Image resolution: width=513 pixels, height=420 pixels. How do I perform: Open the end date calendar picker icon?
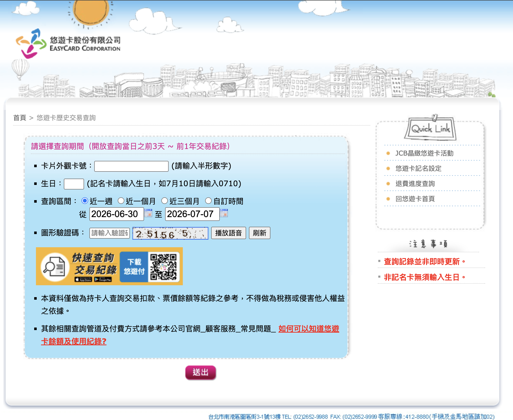point(224,213)
